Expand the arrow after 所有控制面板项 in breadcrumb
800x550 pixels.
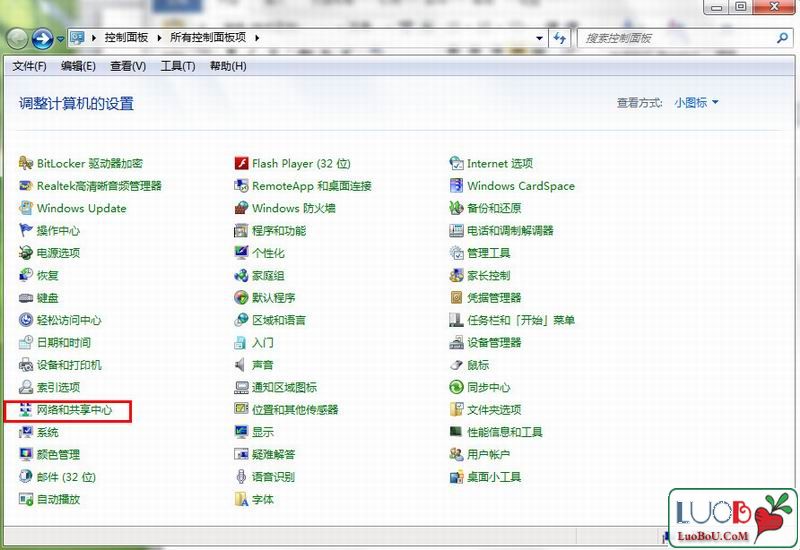(x=257, y=38)
